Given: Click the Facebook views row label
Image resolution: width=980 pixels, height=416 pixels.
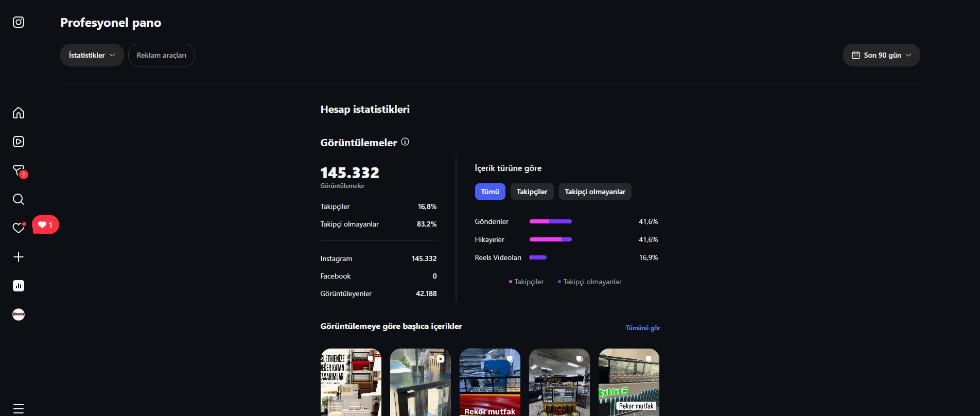Looking at the screenshot, I should pos(336,276).
